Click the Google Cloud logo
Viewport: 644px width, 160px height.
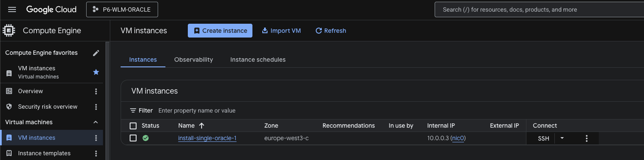click(x=51, y=9)
